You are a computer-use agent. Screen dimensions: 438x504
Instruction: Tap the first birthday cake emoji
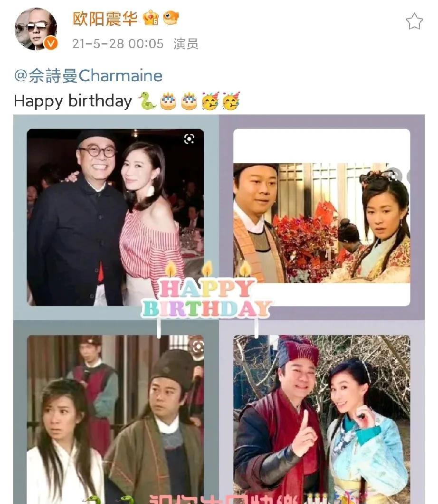coord(168,101)
